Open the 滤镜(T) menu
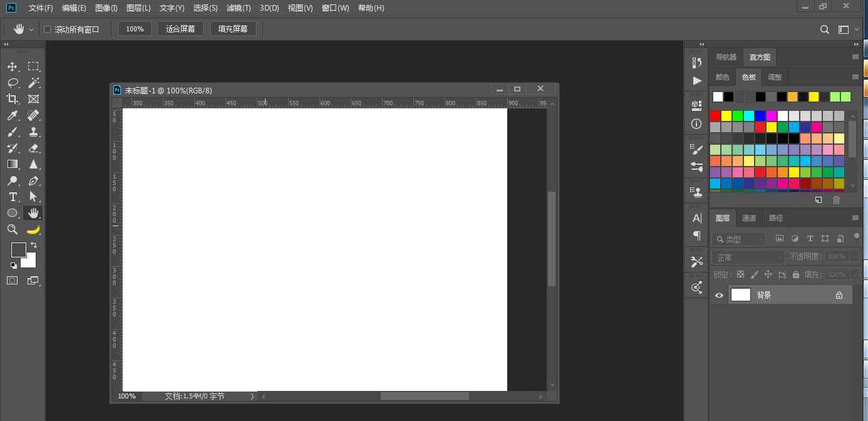This screenshot has width=868, height=421. pos(239,8)
